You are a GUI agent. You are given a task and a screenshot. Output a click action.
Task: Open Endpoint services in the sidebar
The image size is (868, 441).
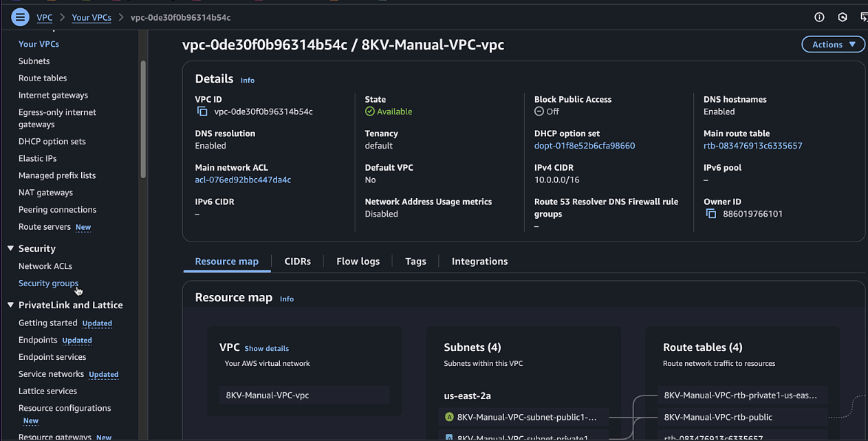52,357
